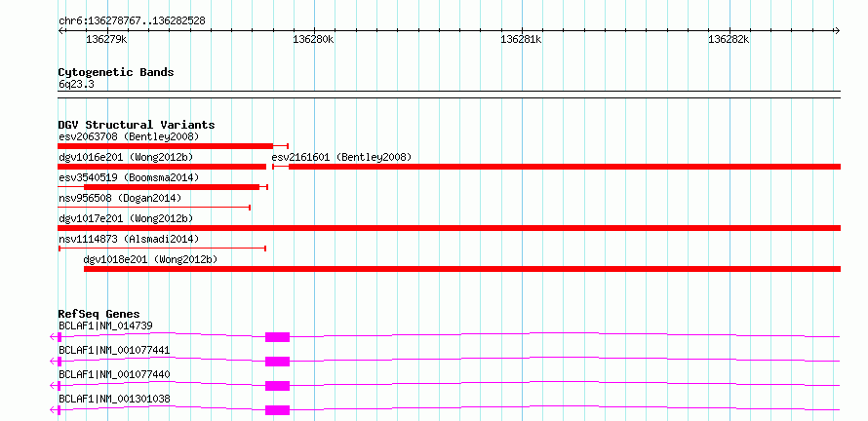Click the magenta exon block of NM_001301038
868x421 pixels.
tap(277, 410)
